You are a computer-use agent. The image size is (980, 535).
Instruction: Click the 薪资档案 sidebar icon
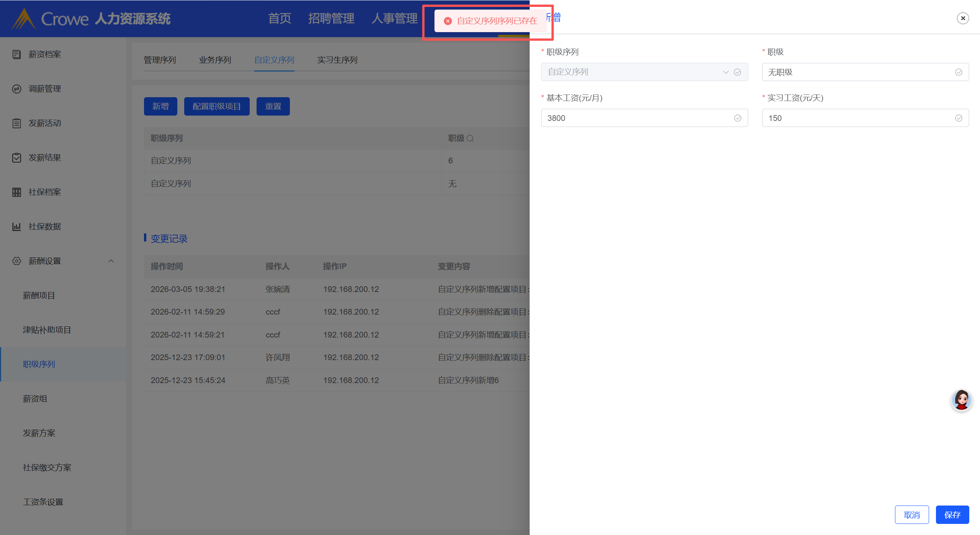16,54
